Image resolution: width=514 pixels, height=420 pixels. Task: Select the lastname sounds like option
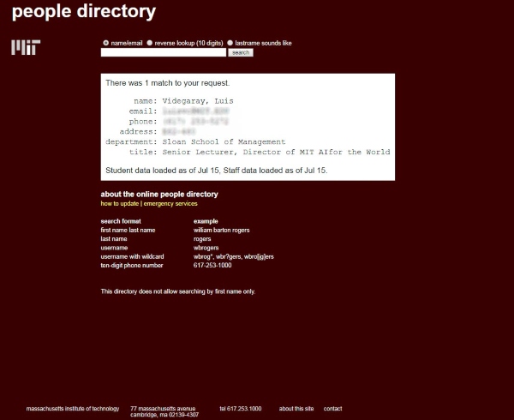coord(230,42)
